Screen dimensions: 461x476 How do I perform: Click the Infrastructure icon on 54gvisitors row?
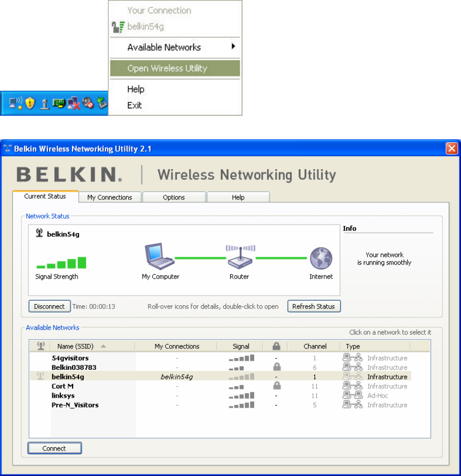click(x=353, y=358)
